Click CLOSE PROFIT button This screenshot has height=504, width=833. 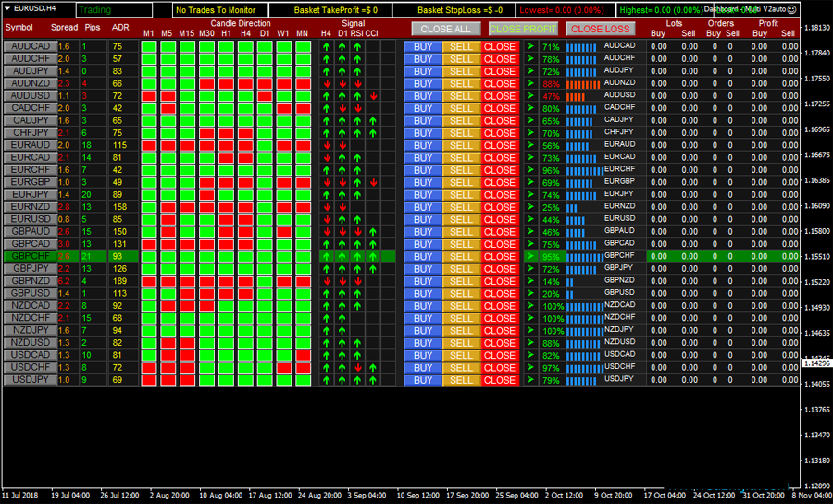[x=523, y=29]
